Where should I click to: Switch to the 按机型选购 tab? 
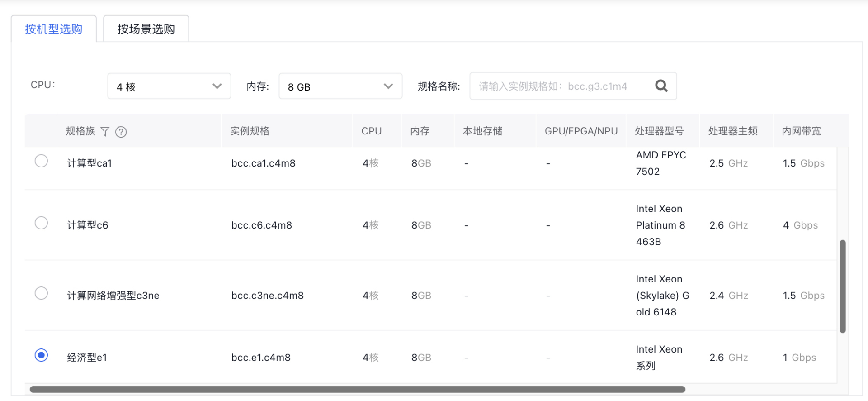(x=53, y=29)
